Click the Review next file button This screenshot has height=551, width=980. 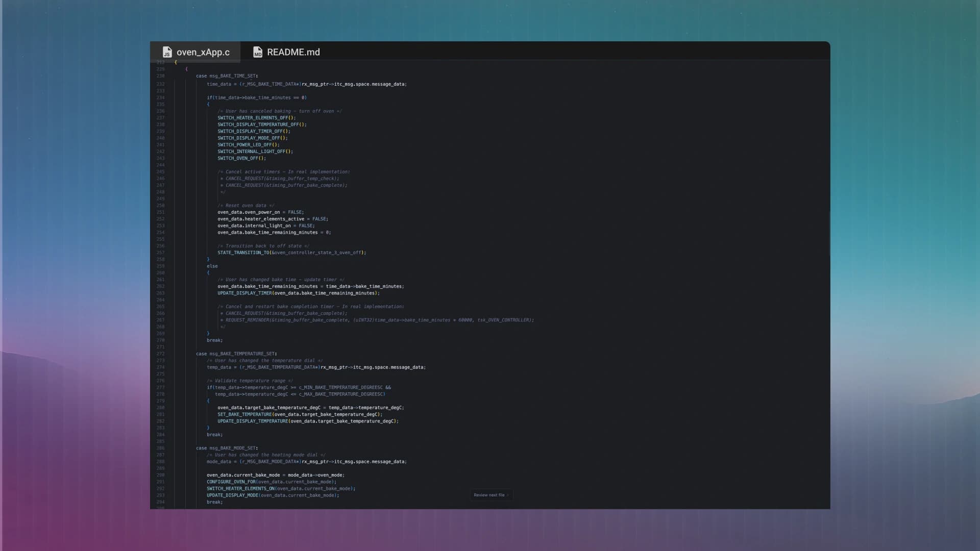click(x=489, y=495)
